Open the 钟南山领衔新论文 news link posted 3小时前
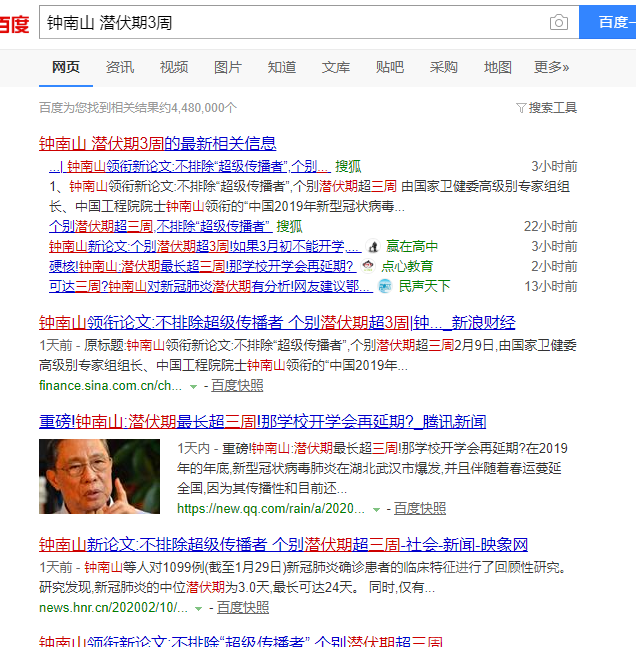 [x=189, y=167]
